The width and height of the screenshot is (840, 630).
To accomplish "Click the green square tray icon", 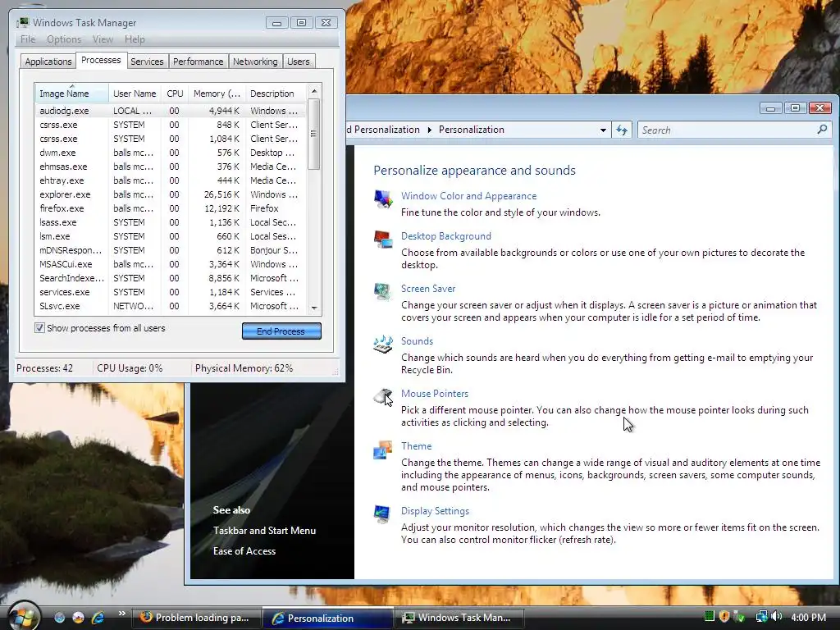I will click(710, 617).
